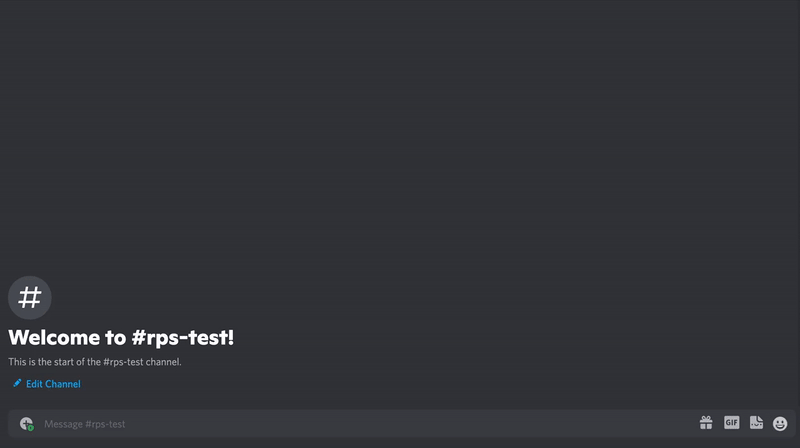The width and height of the screenshot is (800, 448).
Task: Open the emoji picker smiley
Action: coord(780,423)
